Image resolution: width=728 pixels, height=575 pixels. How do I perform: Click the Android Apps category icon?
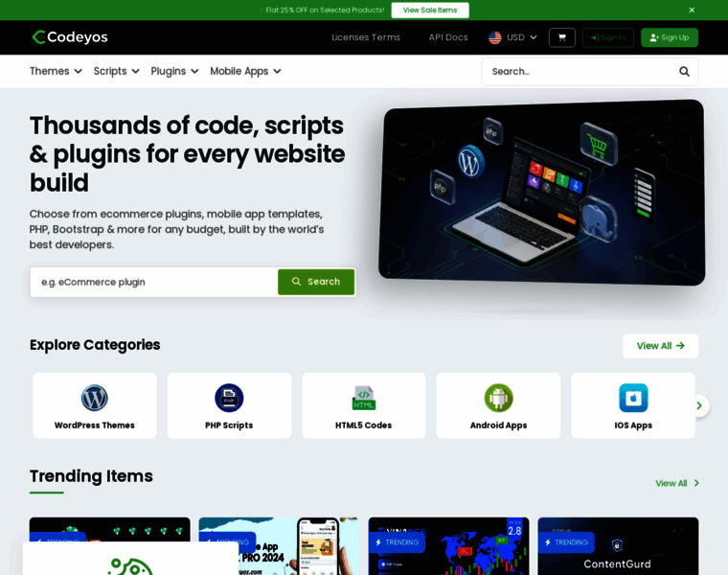[498, 398]
